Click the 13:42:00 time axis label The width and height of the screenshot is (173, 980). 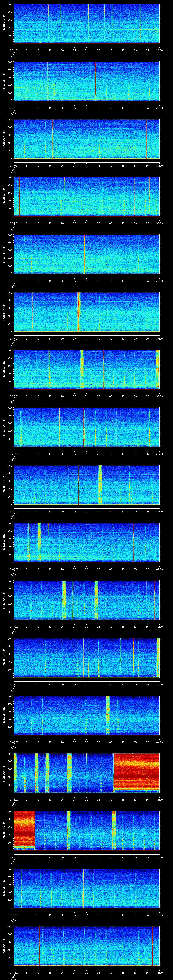[13, 684]
